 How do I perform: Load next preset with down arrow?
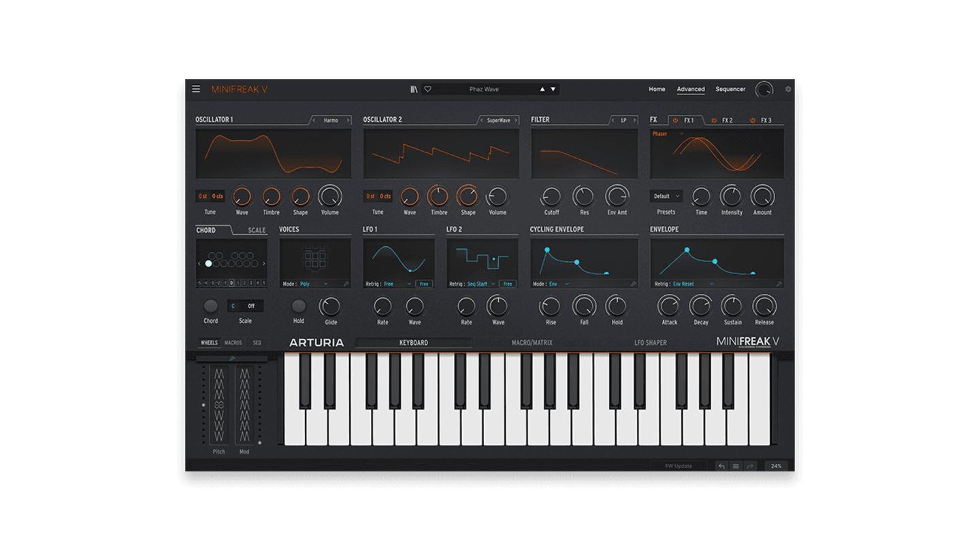coord(553,89)
